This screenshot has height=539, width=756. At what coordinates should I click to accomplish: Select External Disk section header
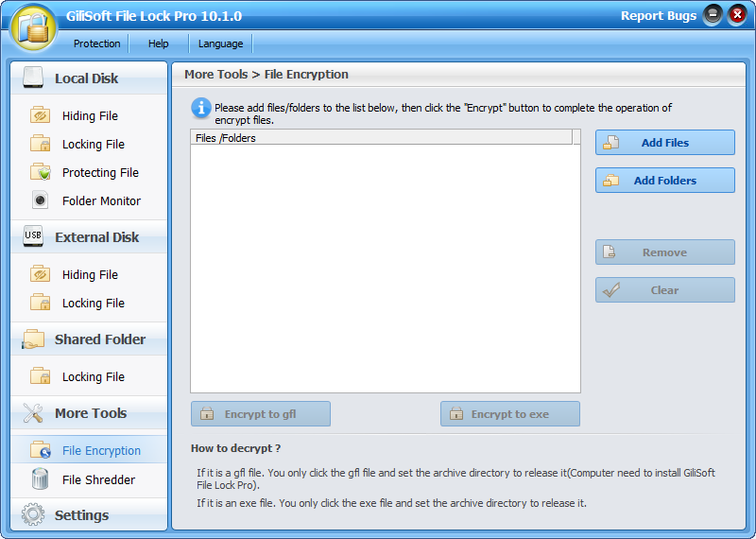pos(89,237)
